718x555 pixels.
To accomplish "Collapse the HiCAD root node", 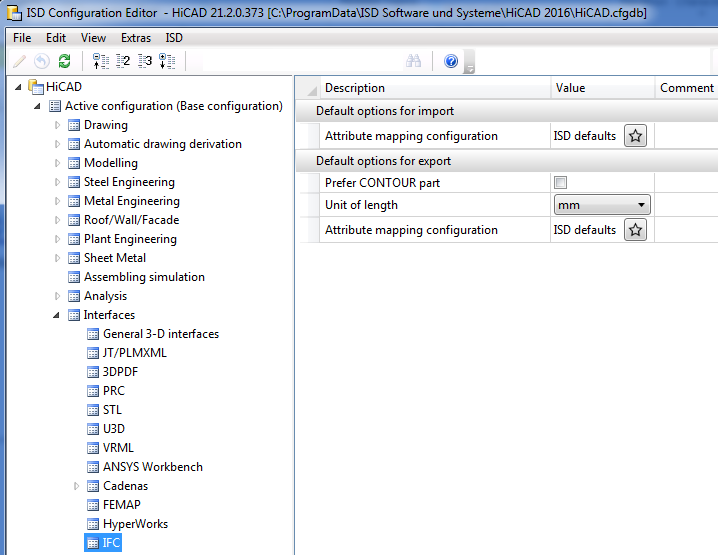I will click(x=18, y=87).
